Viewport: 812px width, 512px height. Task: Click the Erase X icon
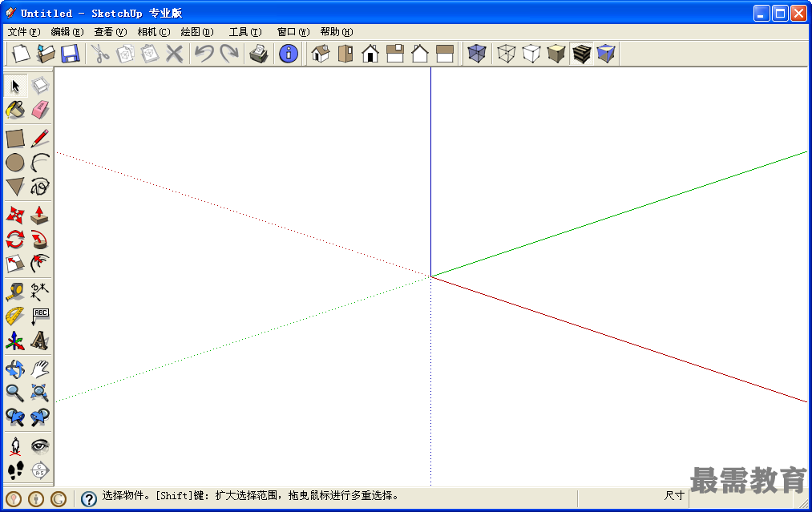point(175,54)
